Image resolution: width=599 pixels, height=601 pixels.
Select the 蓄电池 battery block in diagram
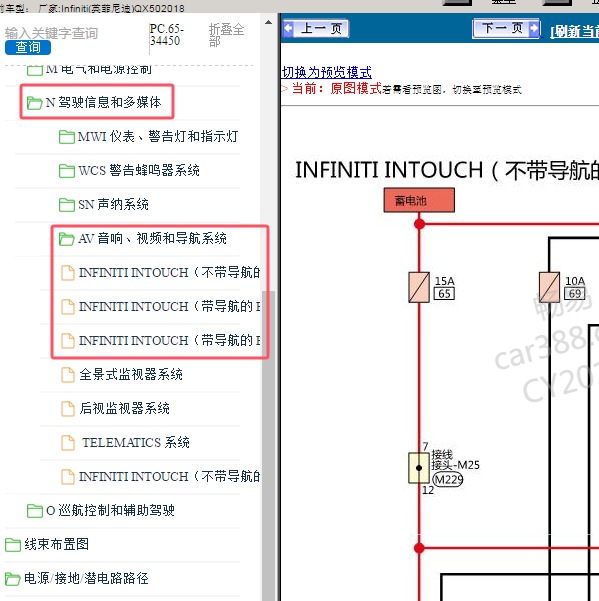419,200
